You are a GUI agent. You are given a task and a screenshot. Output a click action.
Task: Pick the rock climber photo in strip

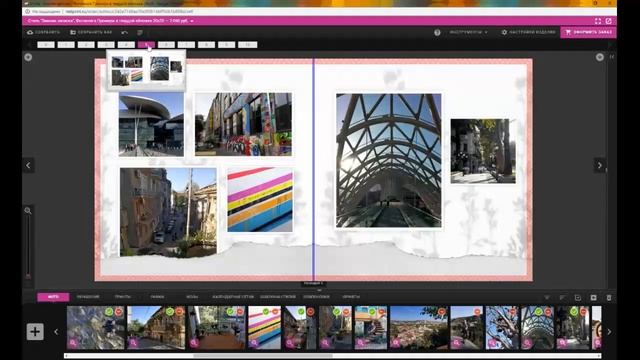click(x=96, y=328)
